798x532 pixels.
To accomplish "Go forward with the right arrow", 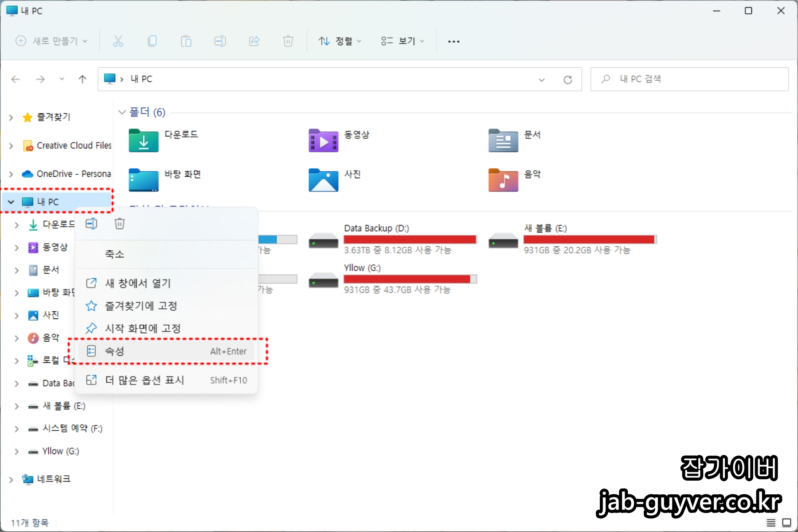I will 40,79.
